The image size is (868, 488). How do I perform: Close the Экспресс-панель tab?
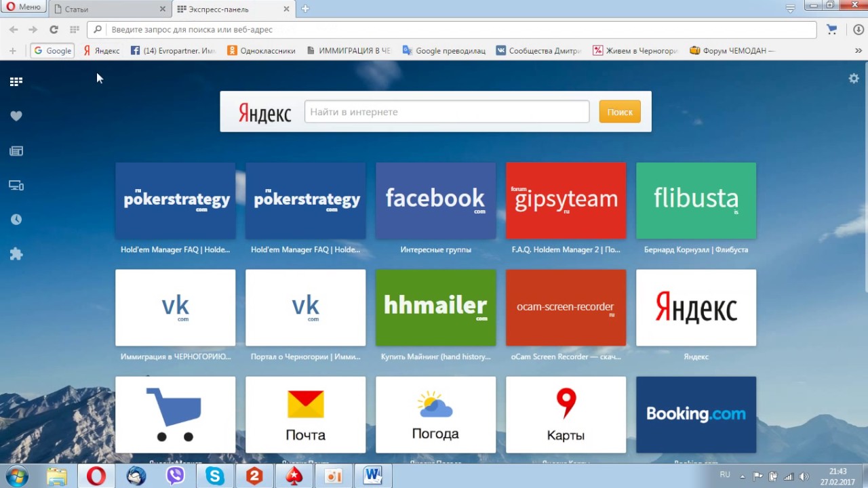pyautogui.click(x=286, y=9)
